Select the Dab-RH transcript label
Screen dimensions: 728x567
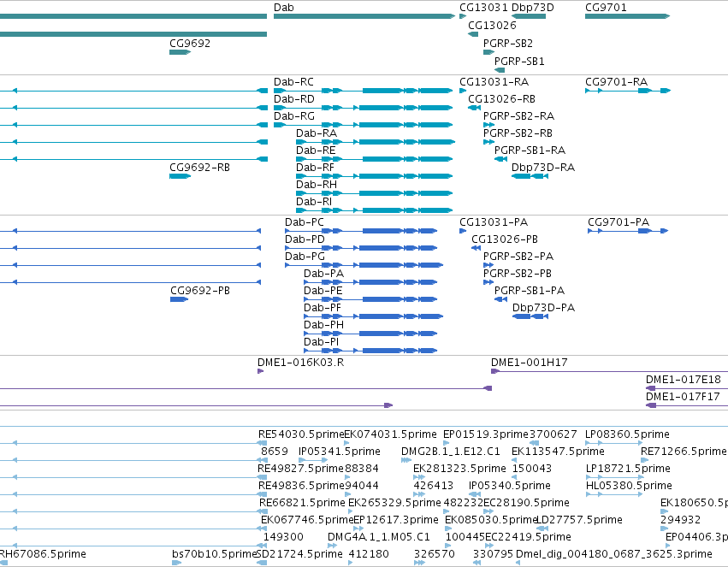[x=317, y=185]
